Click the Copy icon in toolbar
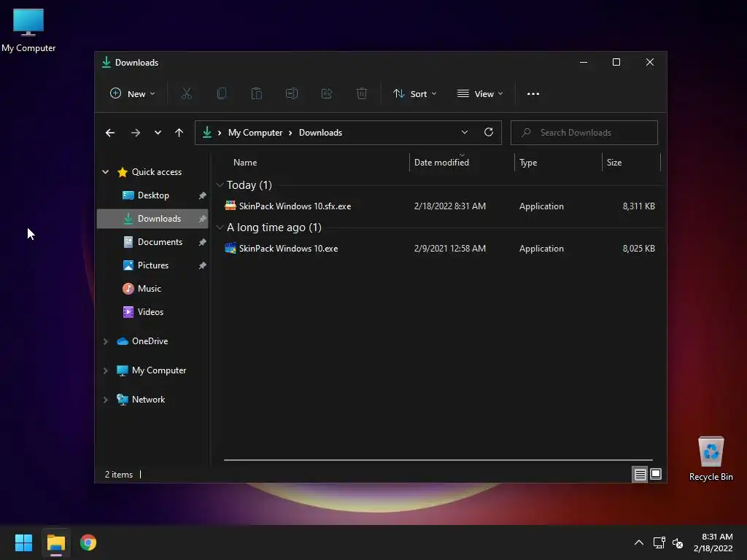 (222, 94)
